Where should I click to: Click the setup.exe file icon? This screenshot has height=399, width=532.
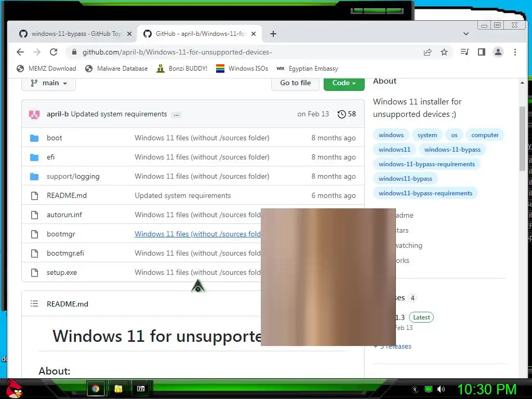[x=34, y=272]
